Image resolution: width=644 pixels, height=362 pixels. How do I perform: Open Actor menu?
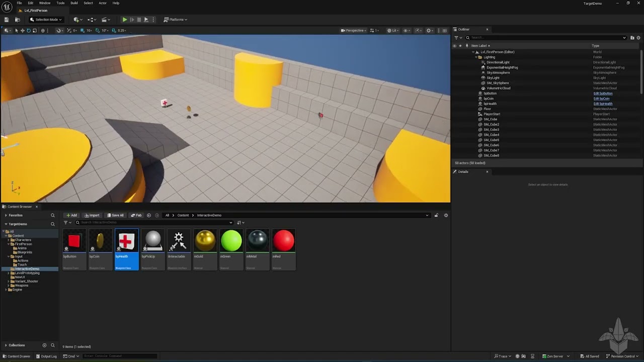pyautogui.click(x=103, y=3)
